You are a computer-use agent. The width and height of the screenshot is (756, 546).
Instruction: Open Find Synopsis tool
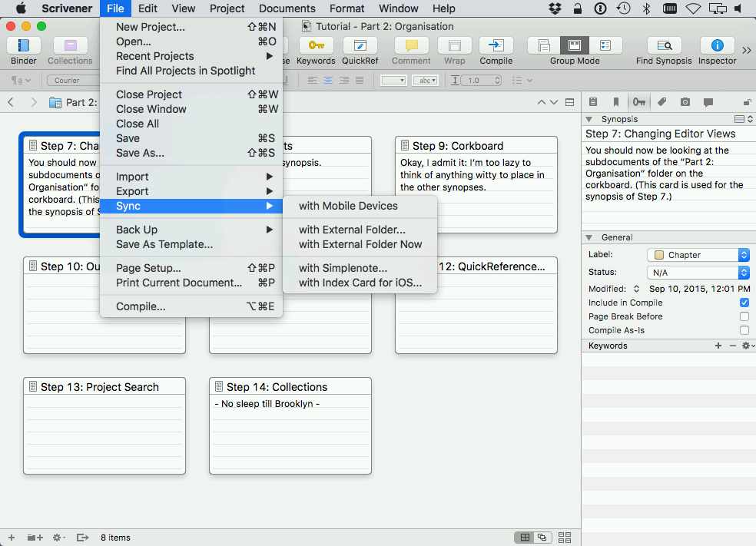pyautogui.click(x=664, y=46)
